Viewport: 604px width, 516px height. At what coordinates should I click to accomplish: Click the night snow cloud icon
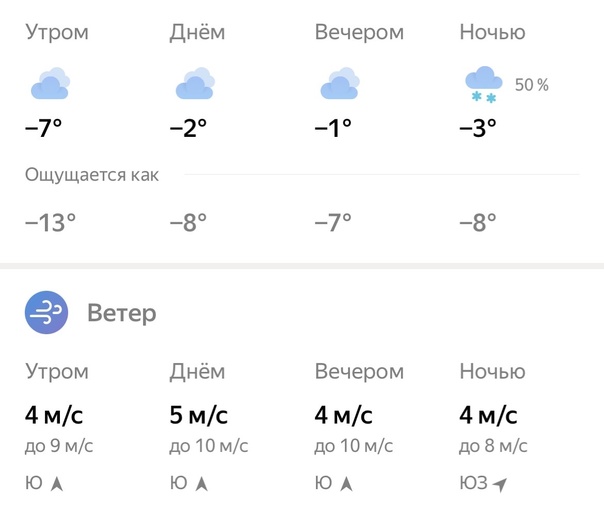coord(484,84)
